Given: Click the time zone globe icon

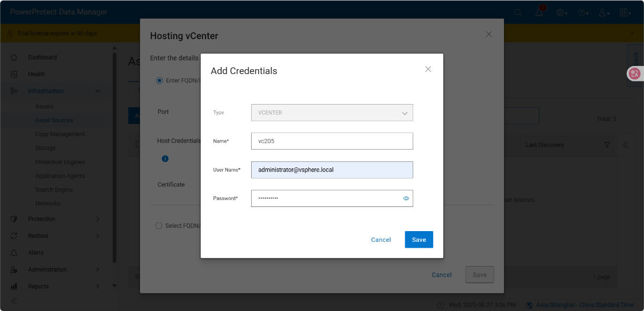Looking at the screenshot, I should pyautogui.click(x=530, y=305).
